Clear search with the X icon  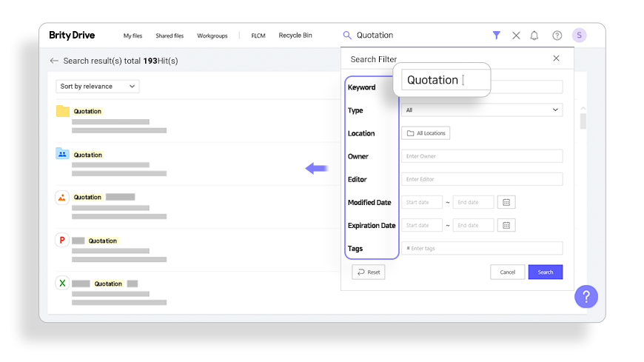coord(516,36)
